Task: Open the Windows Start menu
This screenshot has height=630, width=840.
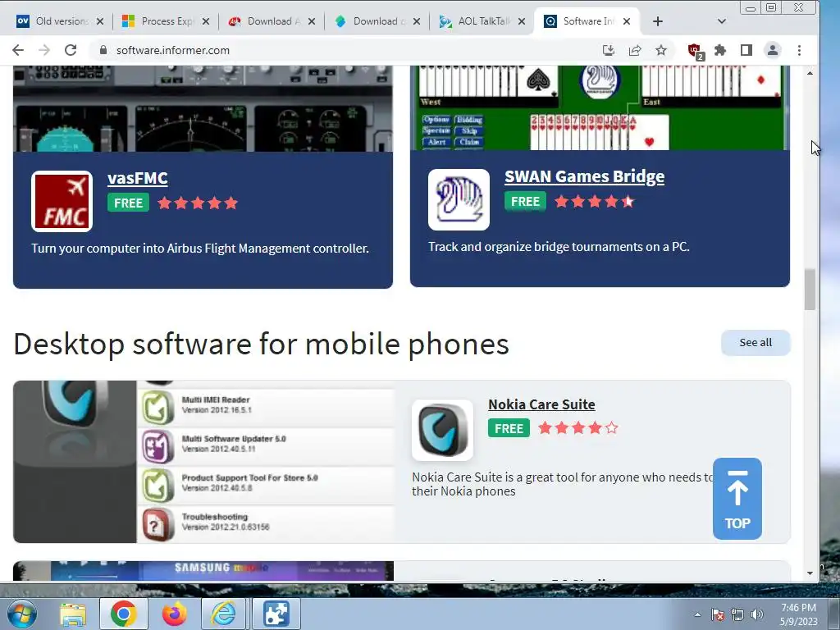Action: click(22, 614)
